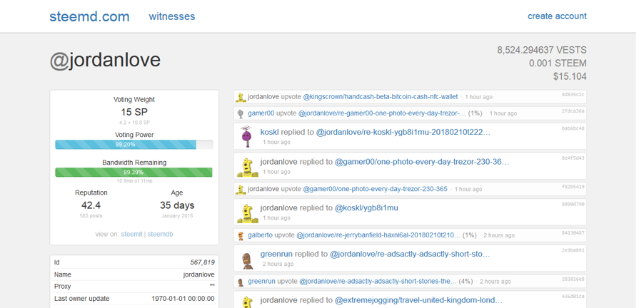Screen dimensions: 644x308
Task: Click galberto's small avatar icon
Action: coord(241,235)
